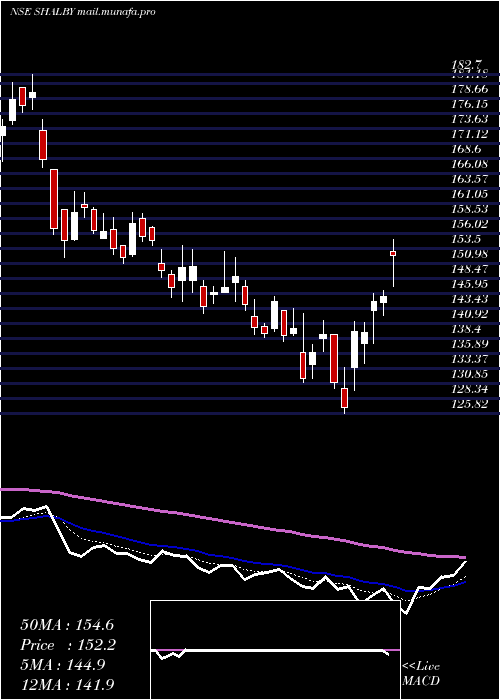Click the 143.43 price level label
This screenshot has width=500, height=700.
469,299
